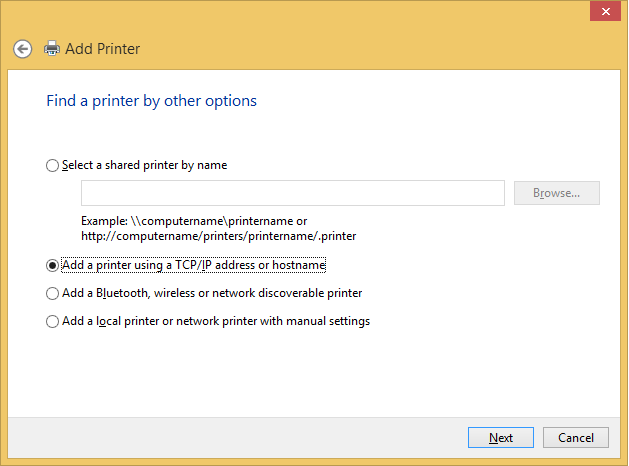Click the shared printer name text field

tap(292, 193)
